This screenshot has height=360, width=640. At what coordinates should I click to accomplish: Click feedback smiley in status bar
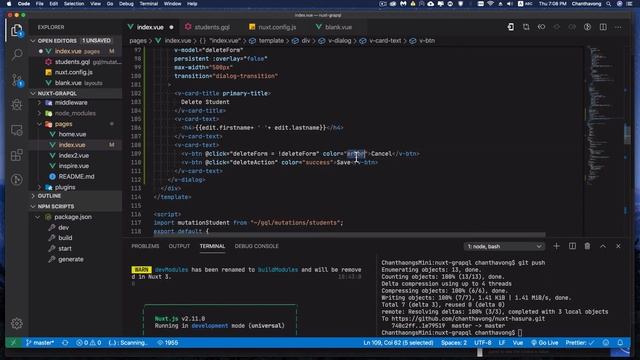606,343
